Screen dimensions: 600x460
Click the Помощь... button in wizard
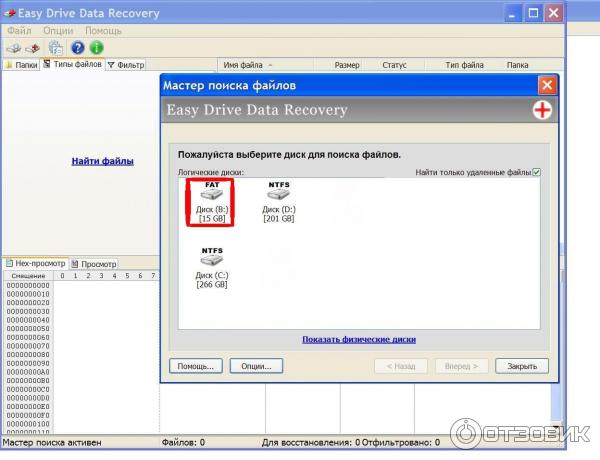(x=196, y=366)
